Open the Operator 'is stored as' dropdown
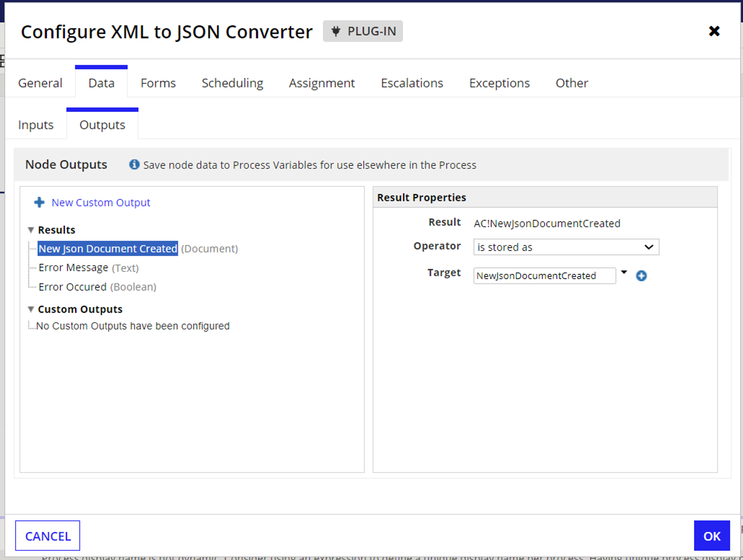This screenshot has height=560, width=743. [x=566, y=247]
